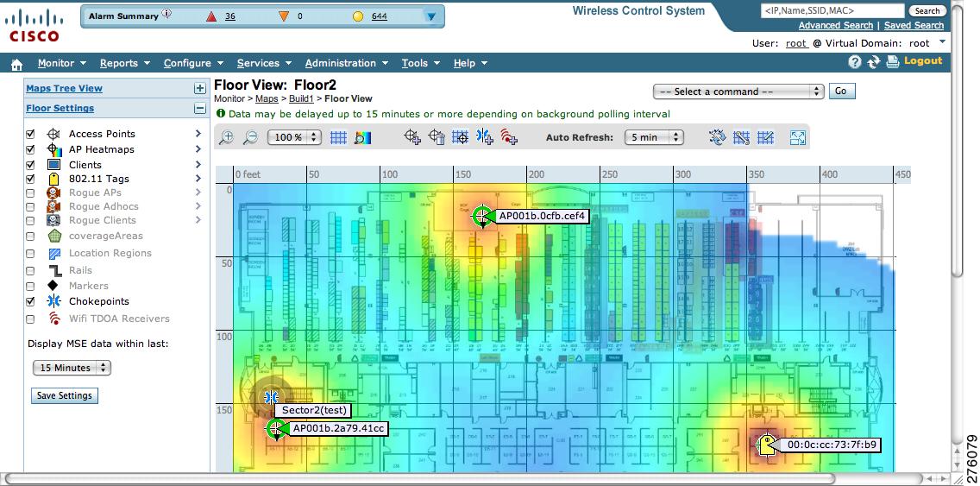This screenshot has height=486, width=980.
Task: Expand Maps Tree View plus button
Action: [199, 89]
